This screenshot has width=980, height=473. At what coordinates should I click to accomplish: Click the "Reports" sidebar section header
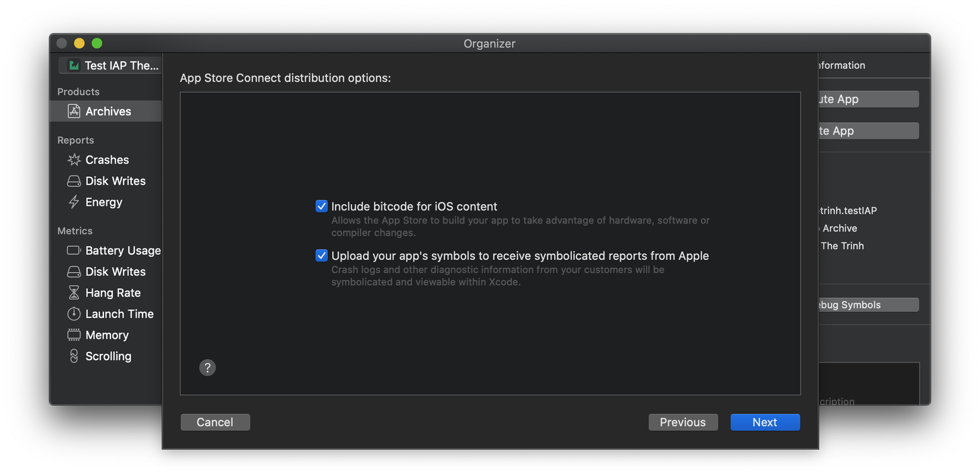coord(75,140)
